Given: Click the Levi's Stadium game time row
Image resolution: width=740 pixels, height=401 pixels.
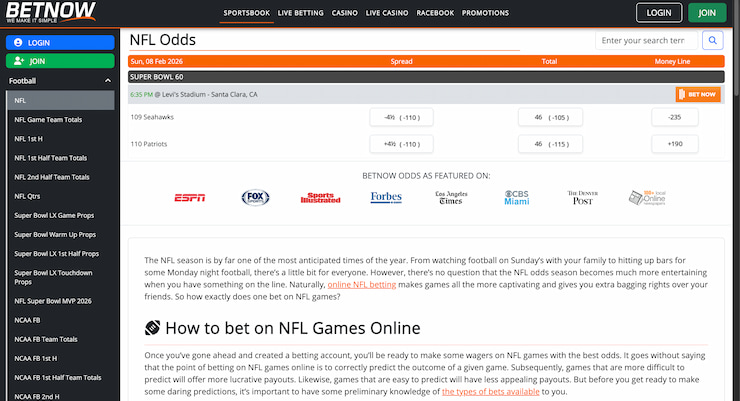Looking at the screenshot, I should (x=426, y=94).
